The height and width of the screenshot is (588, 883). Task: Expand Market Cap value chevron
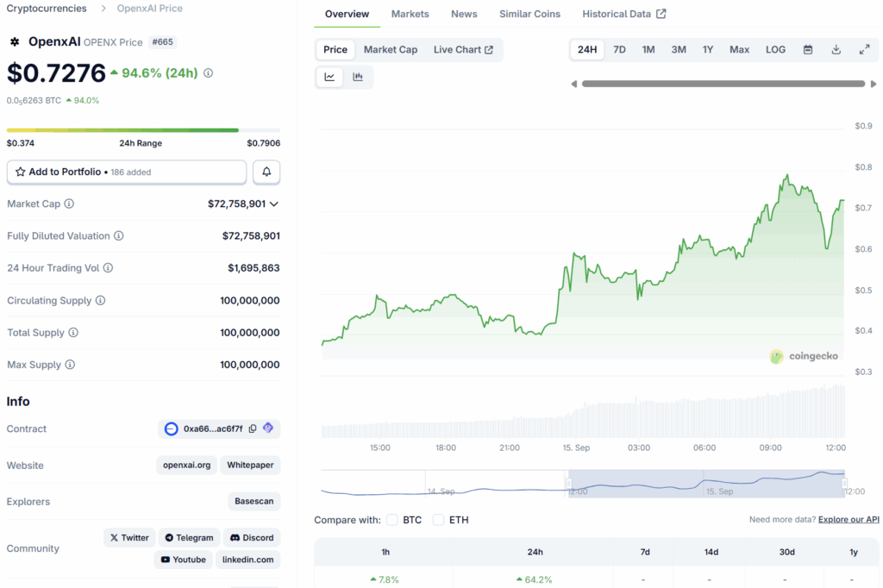pyautogui.click(x=274, y=204)
